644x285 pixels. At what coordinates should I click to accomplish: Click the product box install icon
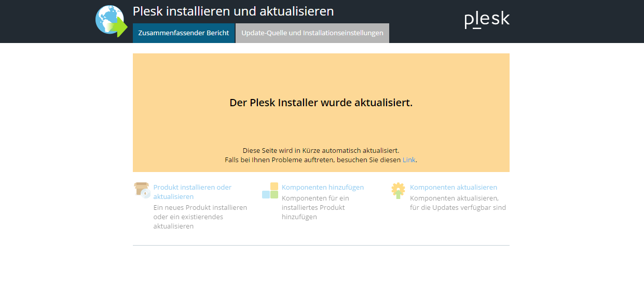pyautogui.click(x=142, y=190)
